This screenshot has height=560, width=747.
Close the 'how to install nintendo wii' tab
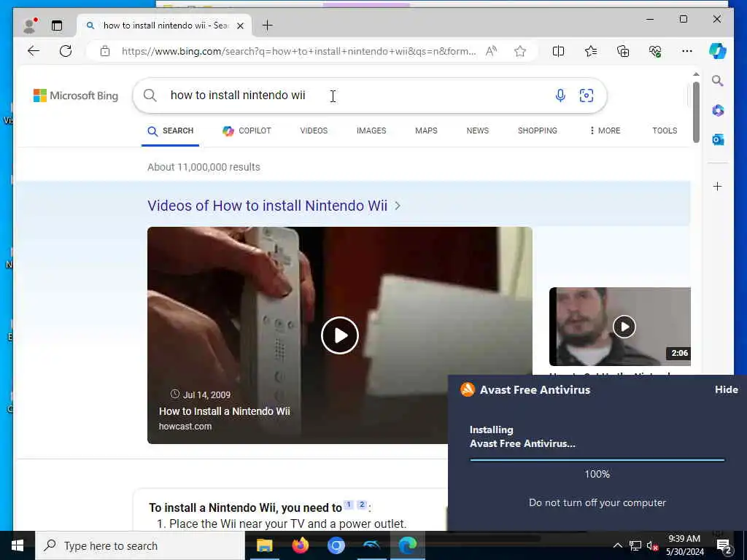click(x=241, y=26)
